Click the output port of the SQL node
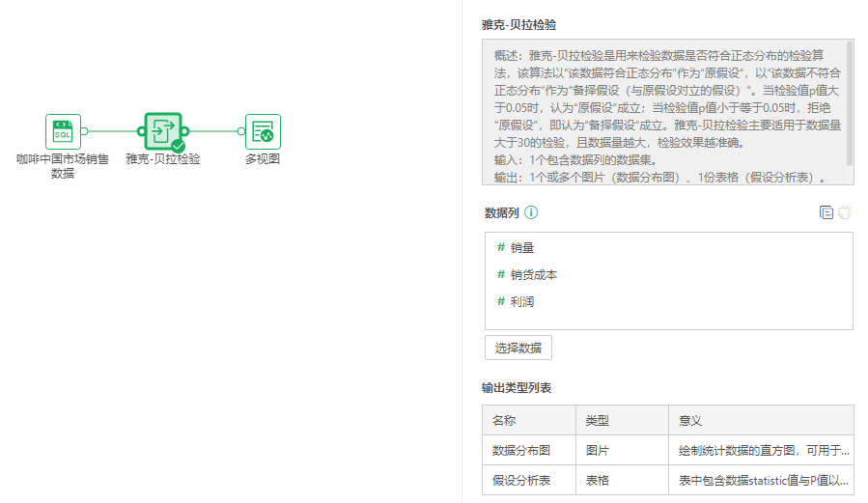The height and width of the screenshot is (503, 868). 85,131
